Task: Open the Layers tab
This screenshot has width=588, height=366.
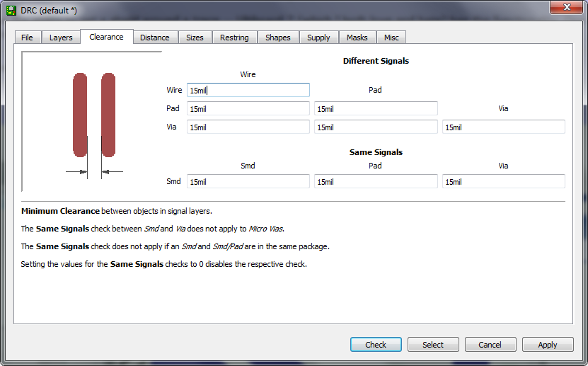Action: point(61,38)
